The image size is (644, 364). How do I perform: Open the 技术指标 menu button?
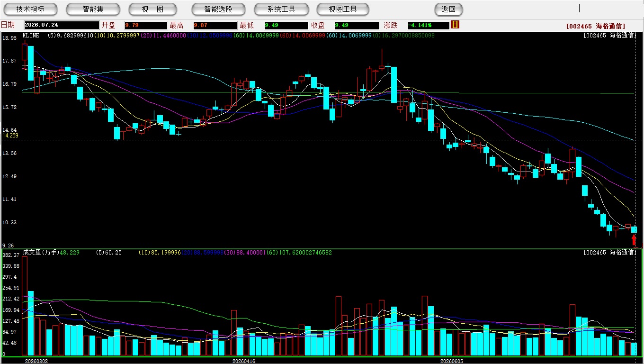[x=30, y=9]
